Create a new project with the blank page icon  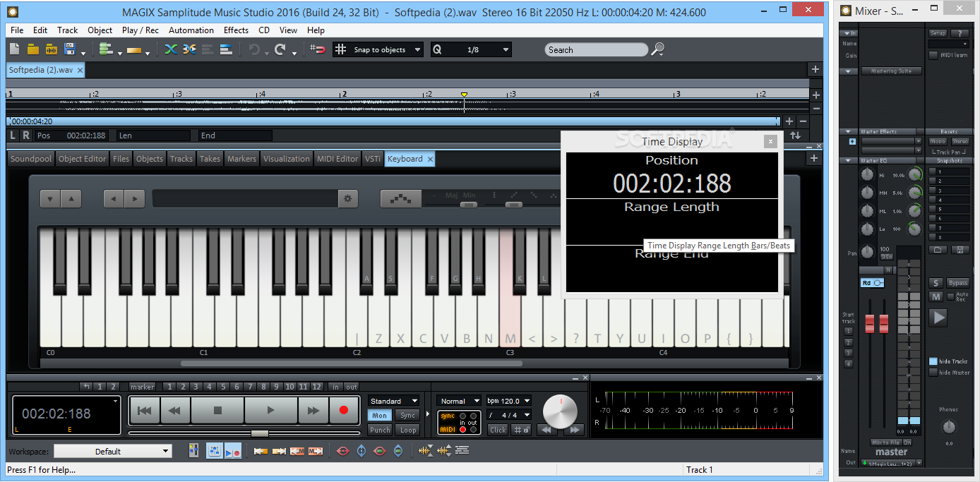click(16, 49)
